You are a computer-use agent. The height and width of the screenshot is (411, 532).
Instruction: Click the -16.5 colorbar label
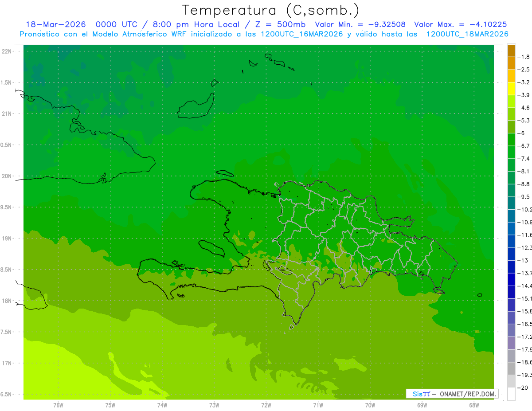point(525,324)
